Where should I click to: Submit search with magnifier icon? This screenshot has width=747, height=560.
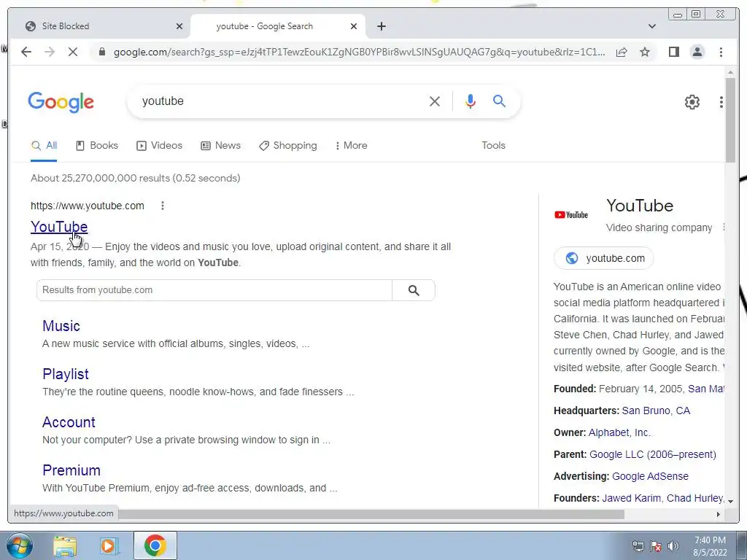499,101
